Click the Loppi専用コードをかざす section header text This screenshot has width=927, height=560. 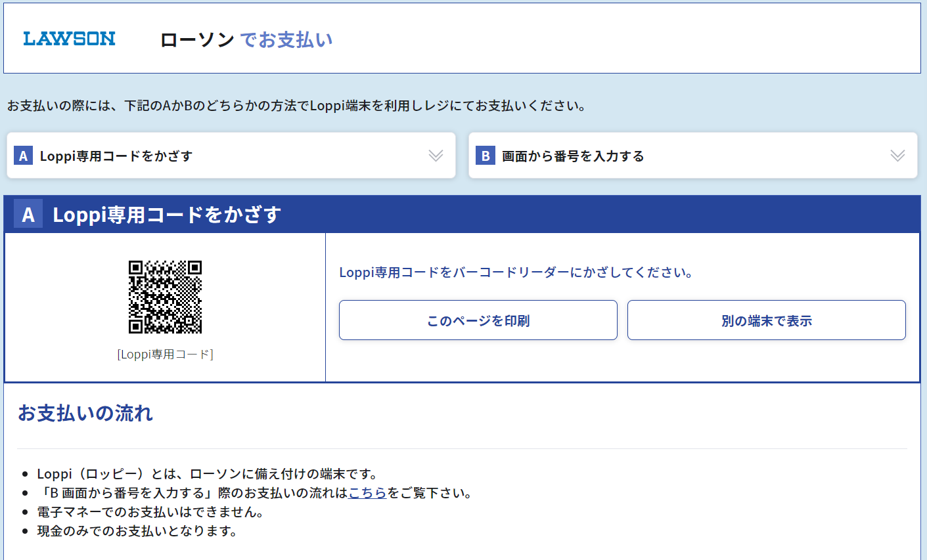167,214
